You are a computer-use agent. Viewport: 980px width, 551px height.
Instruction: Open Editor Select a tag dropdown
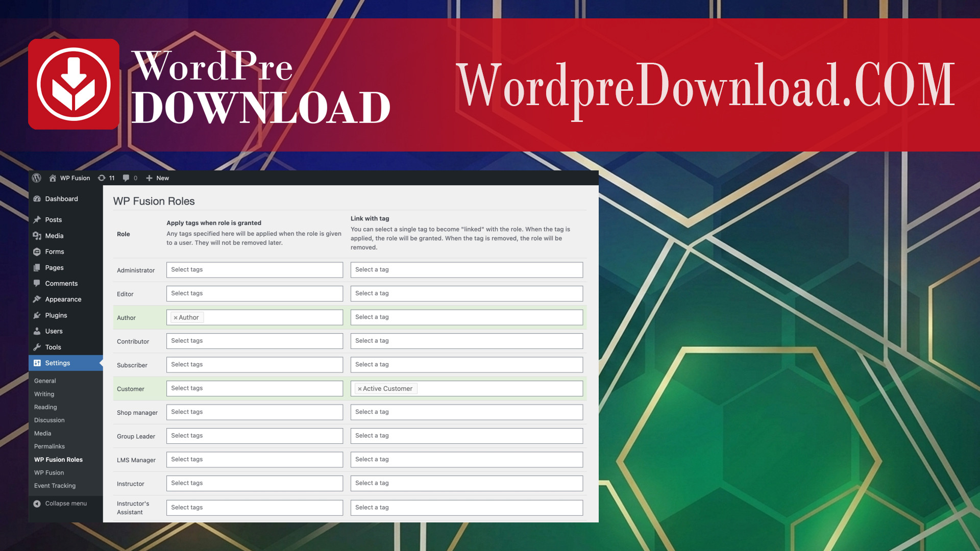467,293
